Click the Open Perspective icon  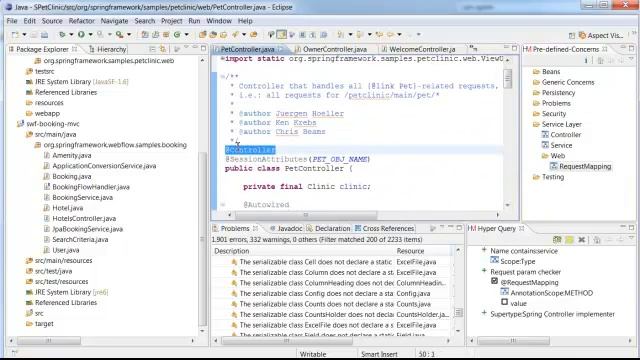[572, 36]
